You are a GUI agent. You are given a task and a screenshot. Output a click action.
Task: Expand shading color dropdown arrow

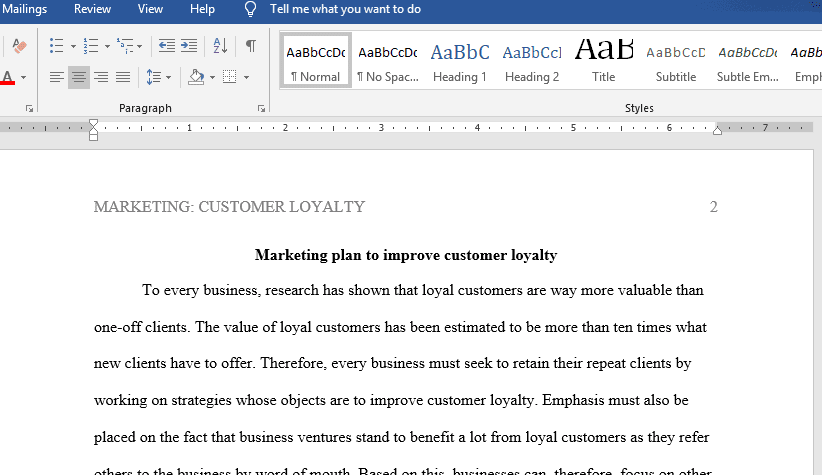[212, 78]
